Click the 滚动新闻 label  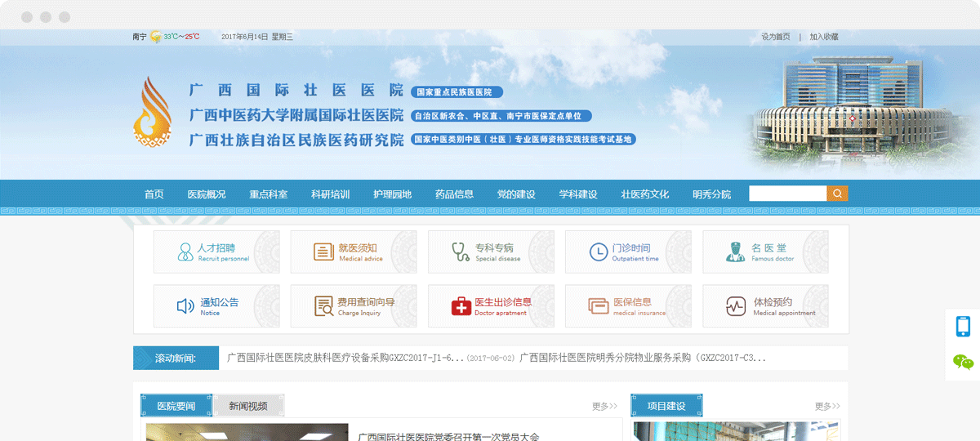point(176,358)
